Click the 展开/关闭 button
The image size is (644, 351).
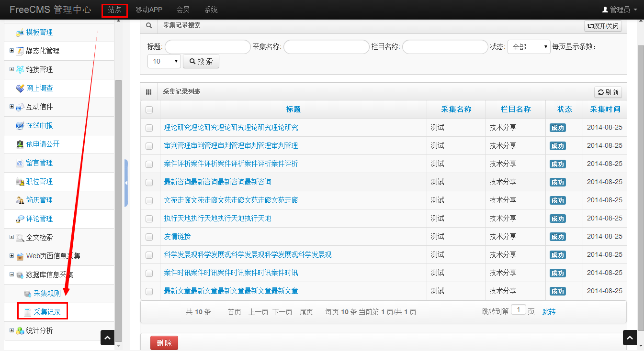click(603, 26)
